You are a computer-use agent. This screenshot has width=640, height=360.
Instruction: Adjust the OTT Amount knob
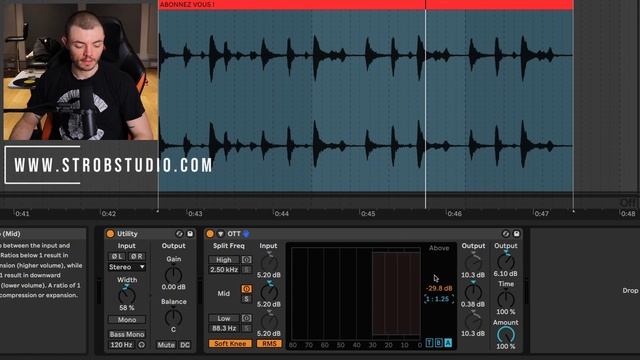point(506,335)
